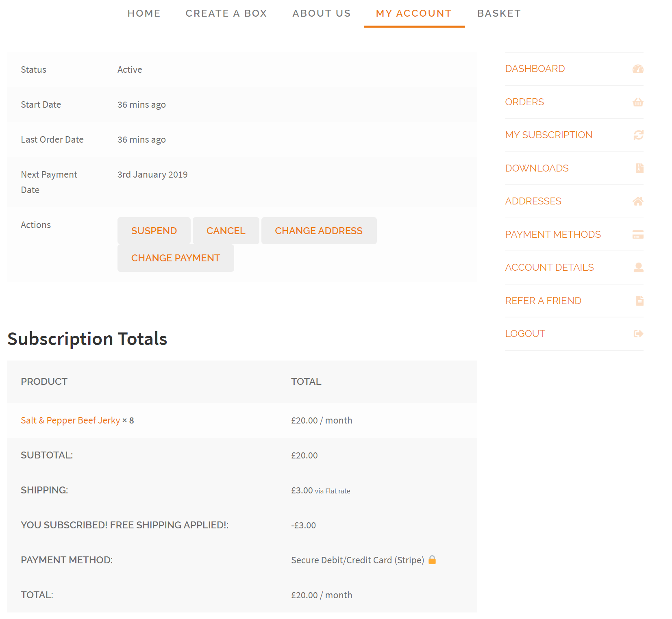Open the Orders sidebar link
The image size is (672, 619).
coord(524,102)
